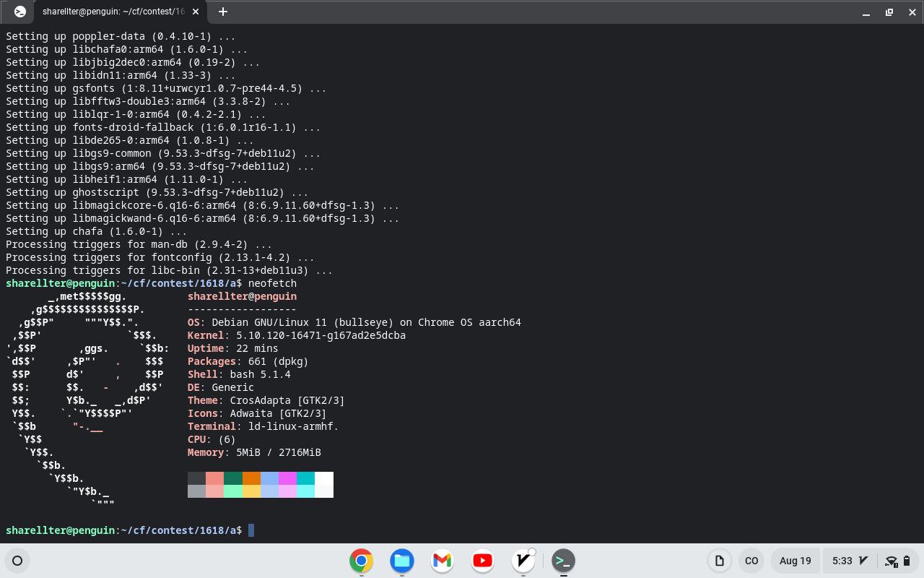Open the calendar from Aug 19 date
The image size is (924, 578).
tap(796, 561)
